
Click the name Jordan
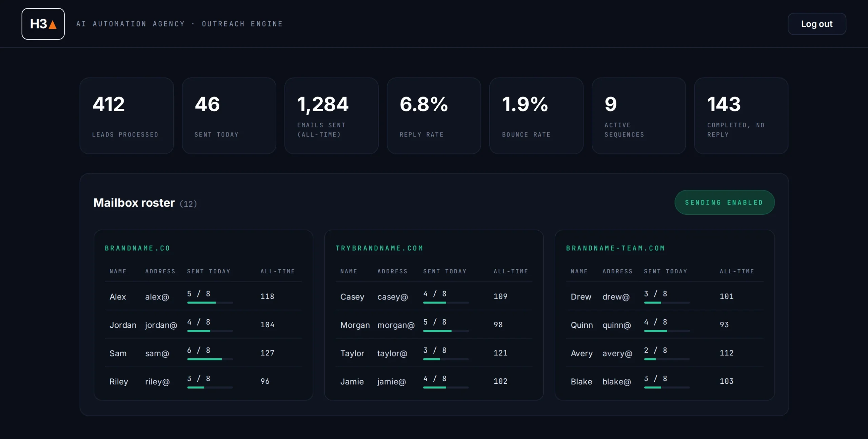(x=123, y=325)
